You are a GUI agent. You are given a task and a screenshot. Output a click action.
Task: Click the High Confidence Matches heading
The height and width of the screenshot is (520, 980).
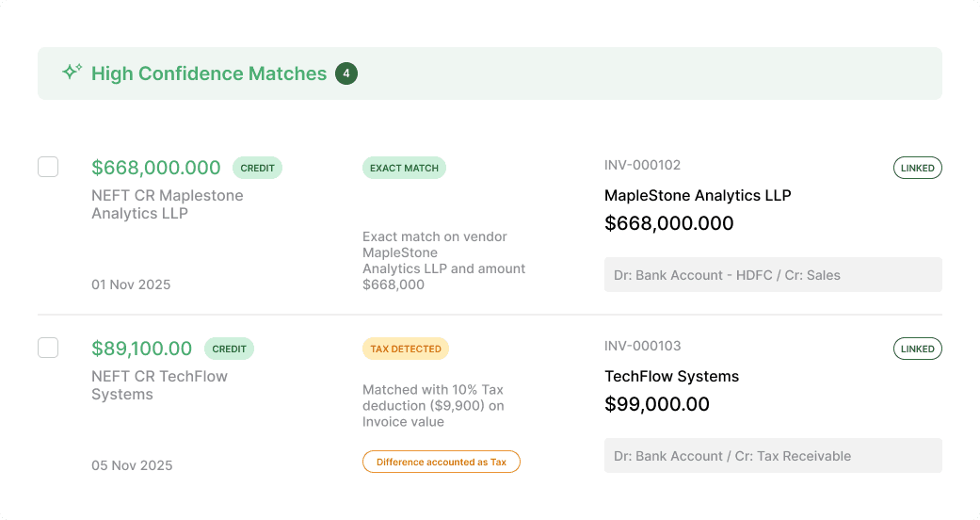(209, 73)
